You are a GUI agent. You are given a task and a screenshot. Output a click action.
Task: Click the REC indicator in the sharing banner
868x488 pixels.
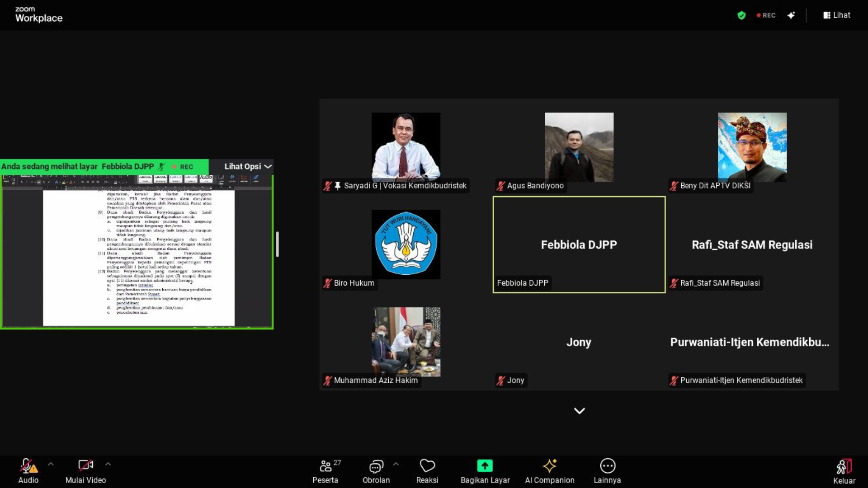[183, 167]
